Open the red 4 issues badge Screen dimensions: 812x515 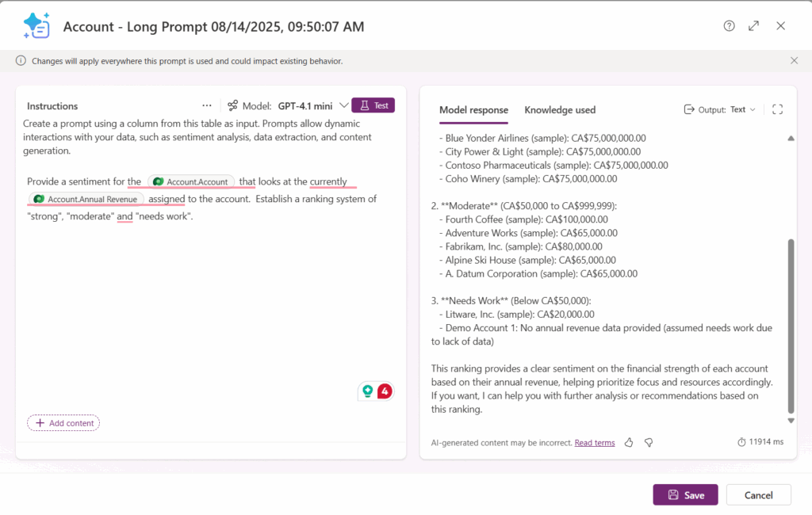[385, 391]
